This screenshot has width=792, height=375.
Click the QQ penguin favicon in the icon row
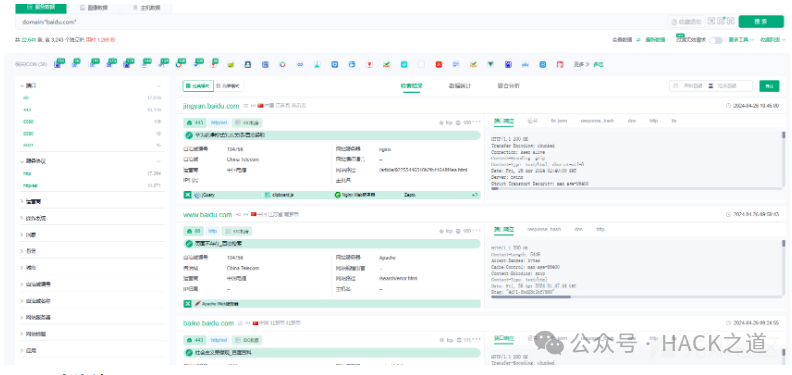click(x=248, y=65)
